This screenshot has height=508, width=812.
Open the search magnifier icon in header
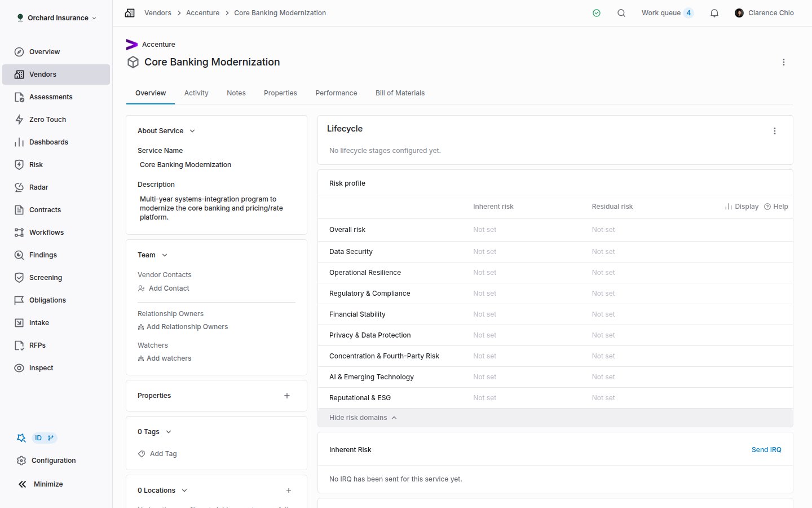click(621, 13)
